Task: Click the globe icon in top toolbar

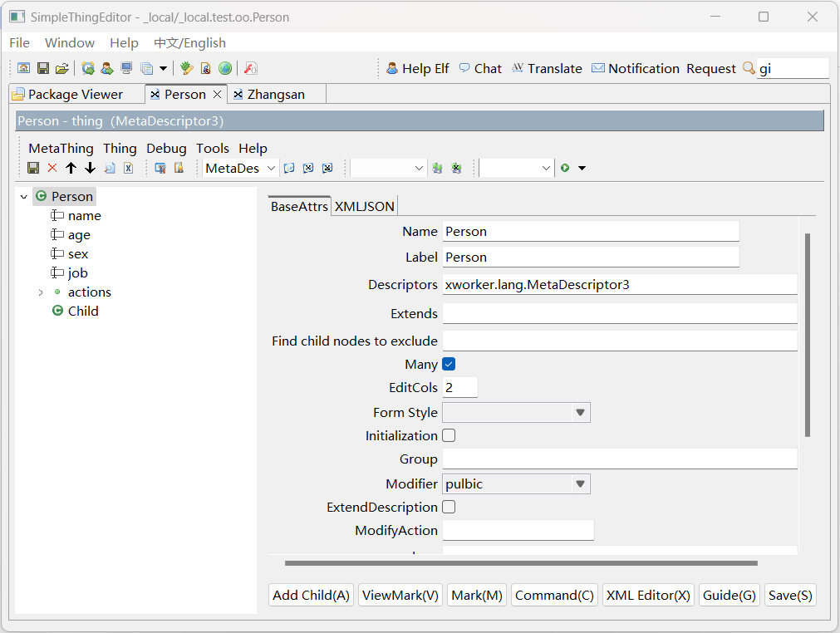Action: [x=225, y=68]
